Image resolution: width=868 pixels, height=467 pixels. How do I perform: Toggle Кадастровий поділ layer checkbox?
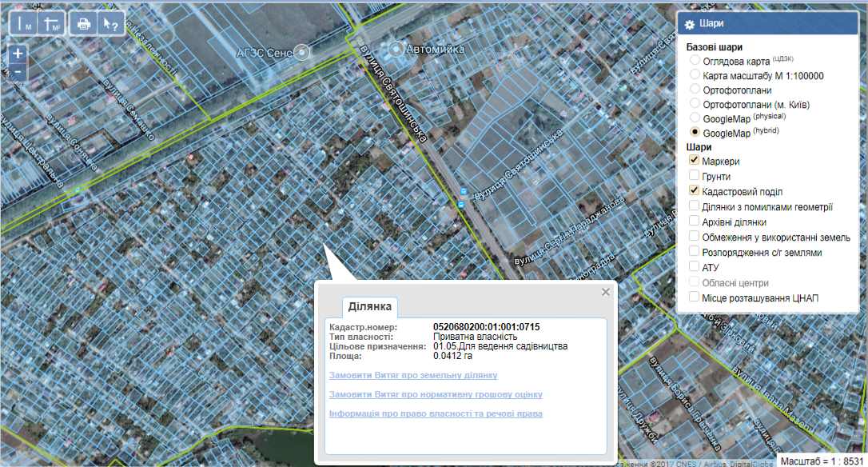695,190
